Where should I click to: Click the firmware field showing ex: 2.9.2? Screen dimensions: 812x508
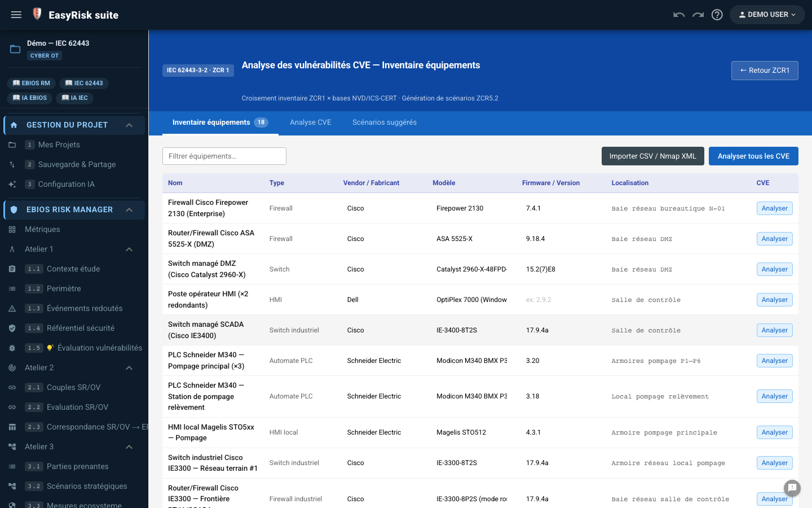point(560,300)
